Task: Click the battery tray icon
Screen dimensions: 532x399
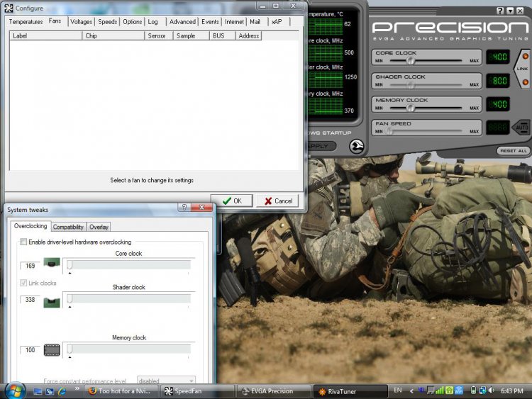Action: point(474,390)
